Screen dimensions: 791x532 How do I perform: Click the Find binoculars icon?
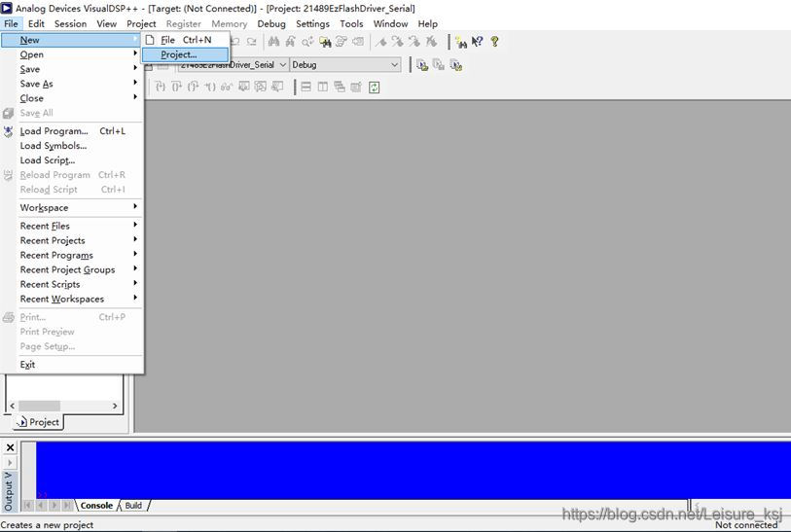click(x=274, y=42)
